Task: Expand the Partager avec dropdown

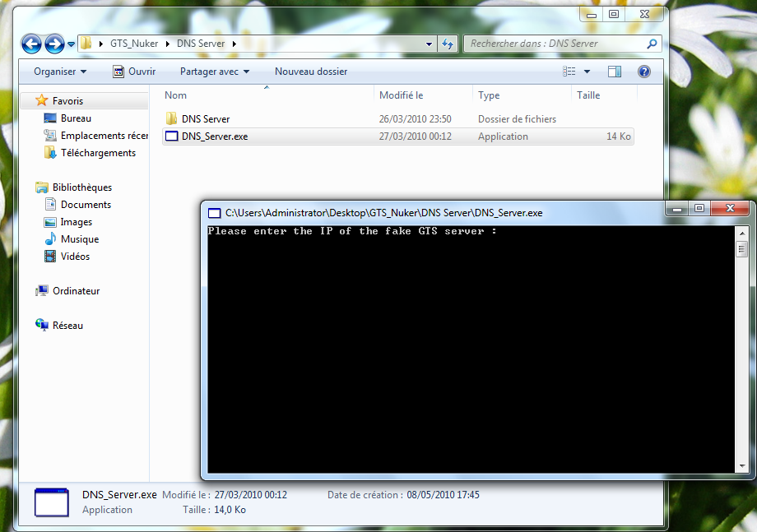Action: (x=214, y=72)
